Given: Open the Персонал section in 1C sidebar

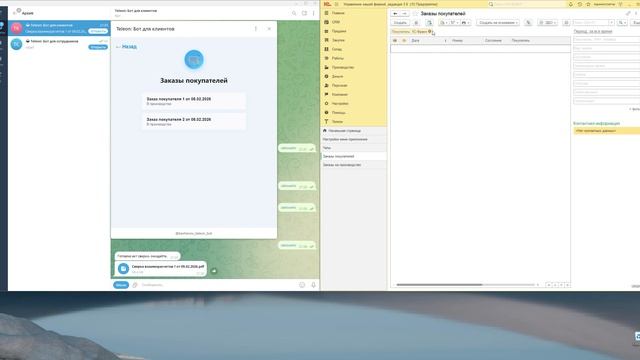Looking at the screenshot, I should tap(340, 85).
